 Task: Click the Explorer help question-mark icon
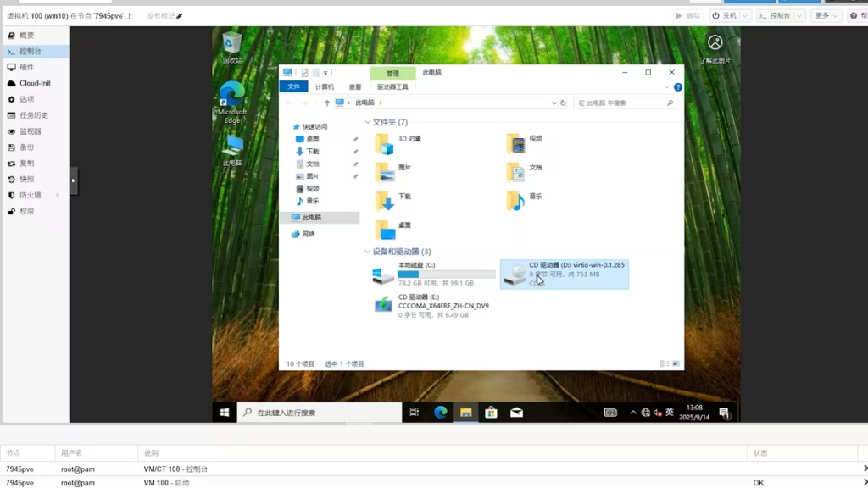click(x=678, y=86)
